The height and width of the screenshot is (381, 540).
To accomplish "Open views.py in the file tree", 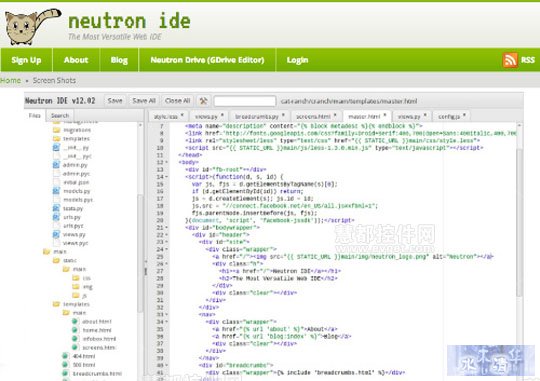I will [74, 235].
